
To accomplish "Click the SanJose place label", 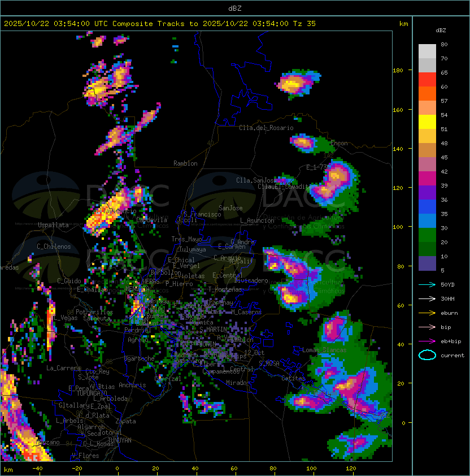I will 230,208.
